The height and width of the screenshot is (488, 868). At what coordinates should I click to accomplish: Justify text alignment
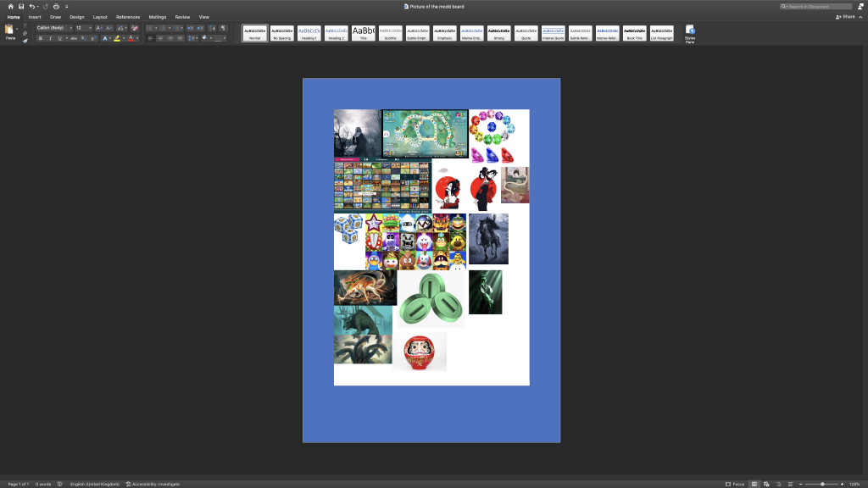[180, 38]
